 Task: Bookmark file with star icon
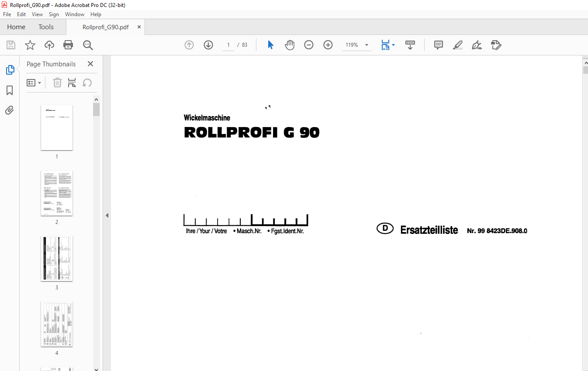[30, 45]
